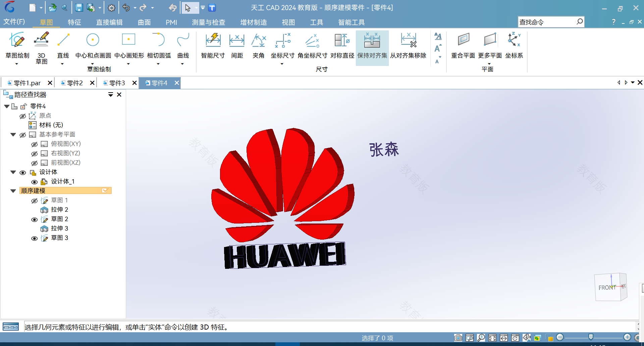The width and height of the screenshot is (644, 346).
Task: Click the zoom in plus button
Action: click(627, 337)
